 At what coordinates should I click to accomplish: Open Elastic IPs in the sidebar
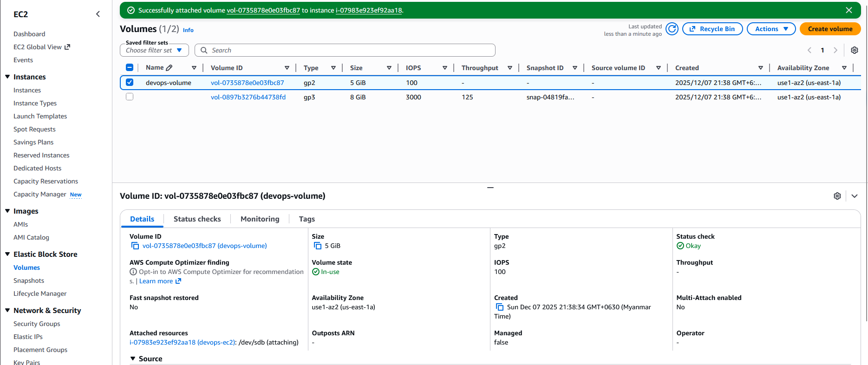click(x=28, y=337)
